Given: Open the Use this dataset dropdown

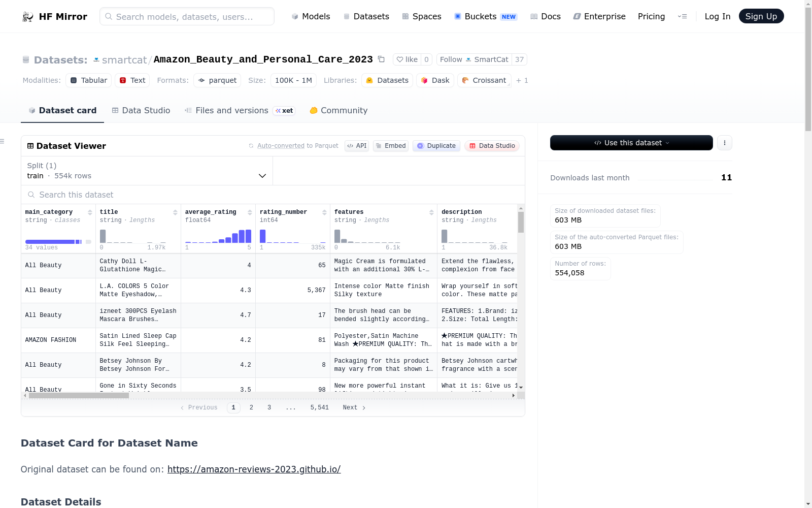Looking at the screenshot, I should [x=631, y=143].
